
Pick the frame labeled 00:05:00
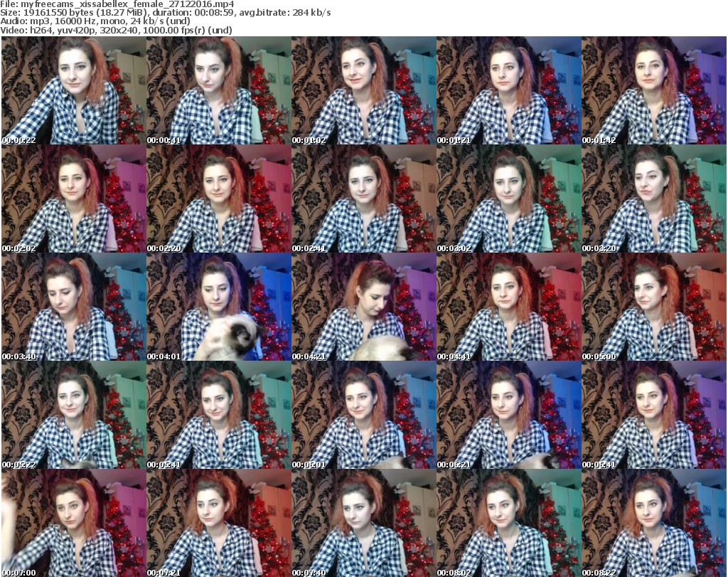pos(653,307)
